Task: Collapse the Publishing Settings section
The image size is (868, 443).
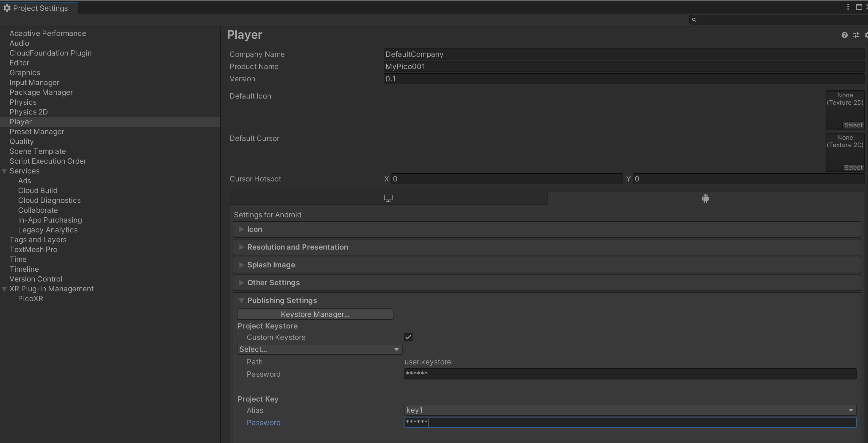Action: point(282,300)
